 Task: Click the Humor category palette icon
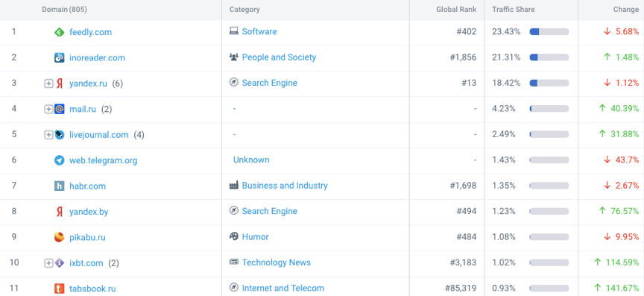pos(234,236)
